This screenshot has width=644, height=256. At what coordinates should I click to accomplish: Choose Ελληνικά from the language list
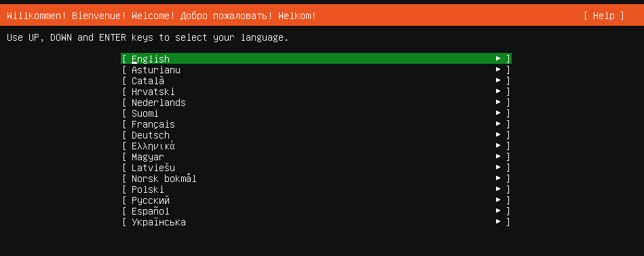316,146
